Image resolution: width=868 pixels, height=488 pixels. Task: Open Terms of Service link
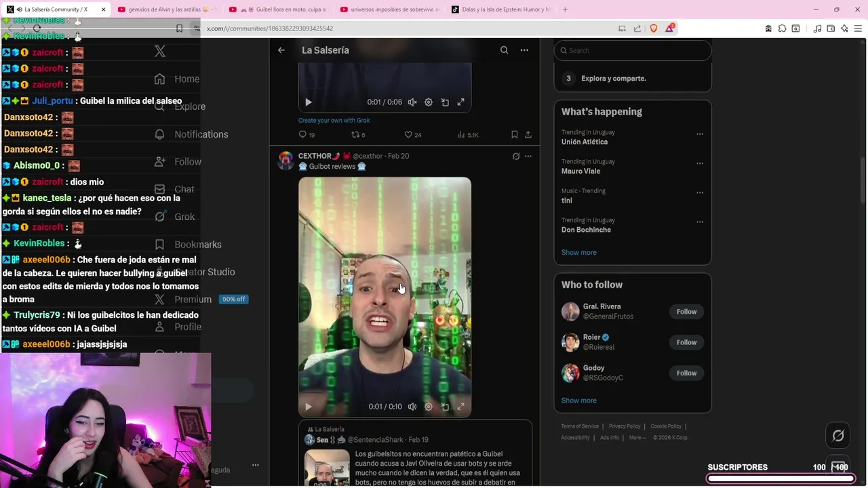tap(580, 426)
